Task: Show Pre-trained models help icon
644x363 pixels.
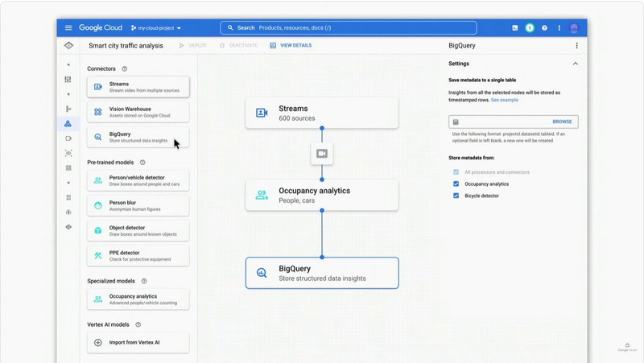Action: click(x=142, y=163)
